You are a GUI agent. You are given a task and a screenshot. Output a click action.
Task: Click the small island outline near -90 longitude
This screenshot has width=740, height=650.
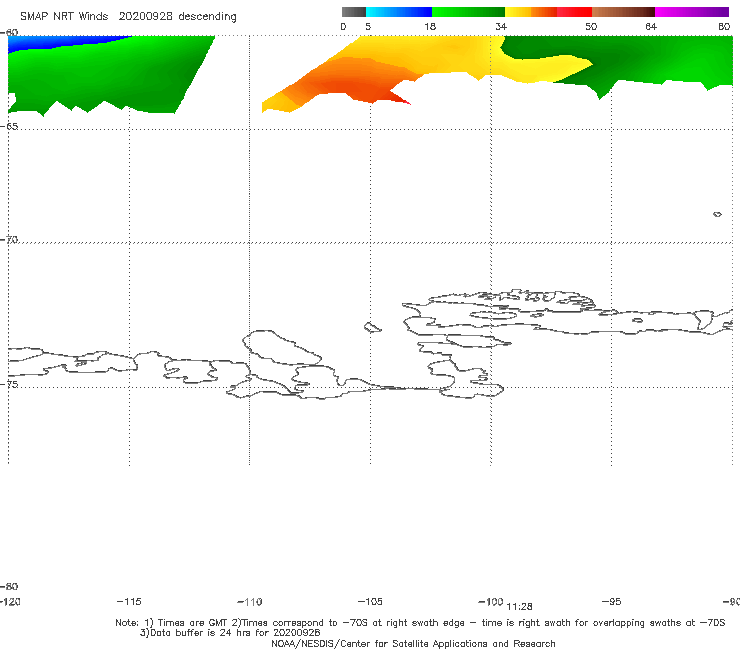pos(717,214)
